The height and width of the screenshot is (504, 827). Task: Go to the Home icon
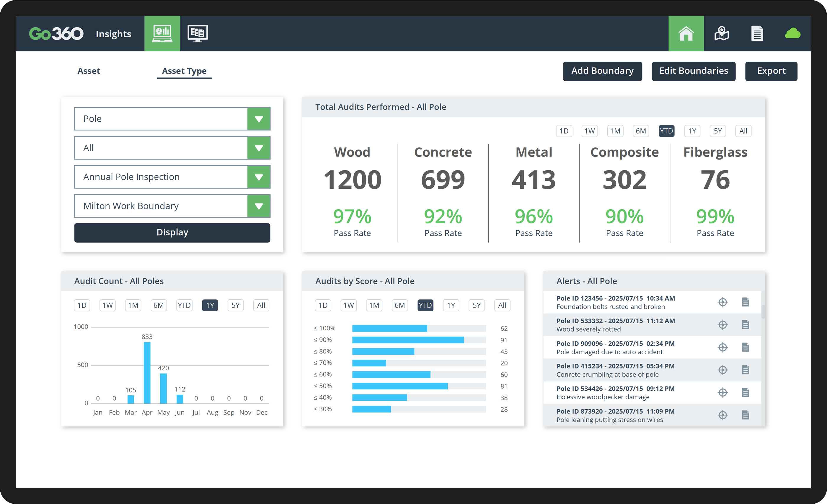pyautogui.click(x=686, y=34)
